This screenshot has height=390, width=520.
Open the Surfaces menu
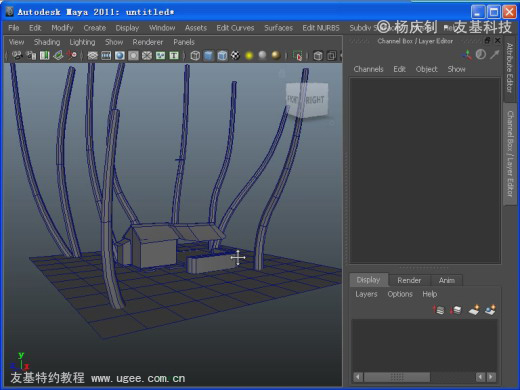279,28
